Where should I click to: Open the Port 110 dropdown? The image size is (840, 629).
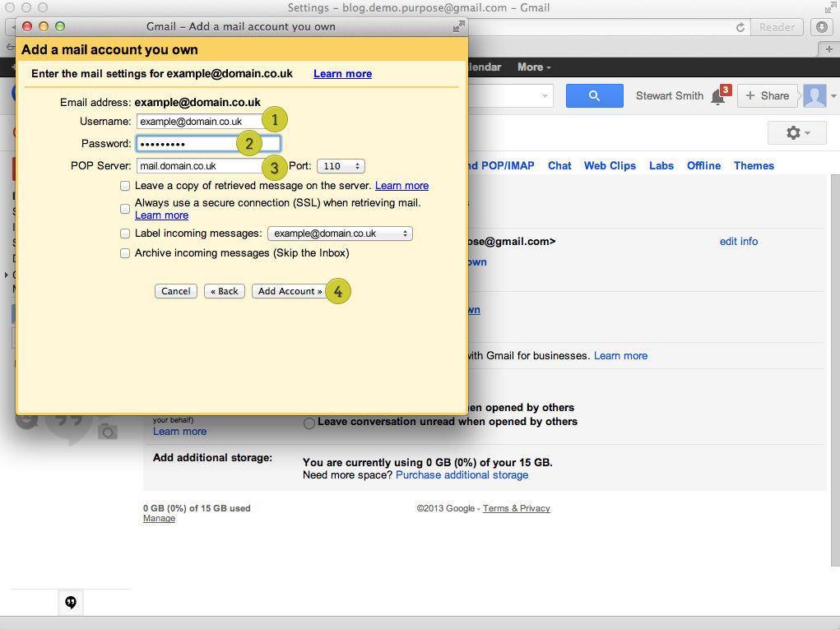[x=340, y=166]
